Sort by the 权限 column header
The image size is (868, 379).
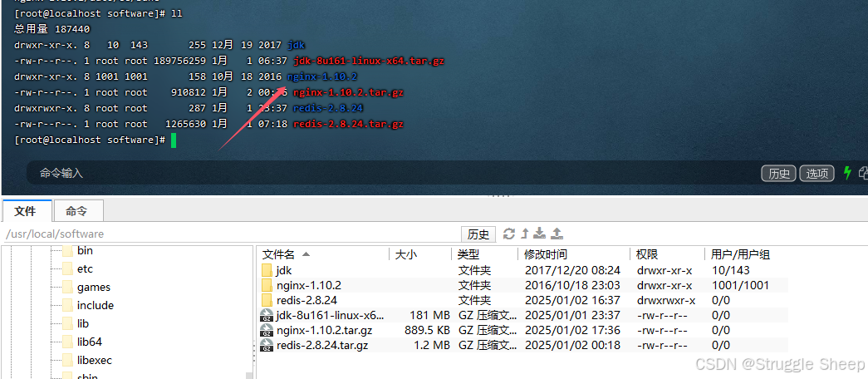(668, 254)
